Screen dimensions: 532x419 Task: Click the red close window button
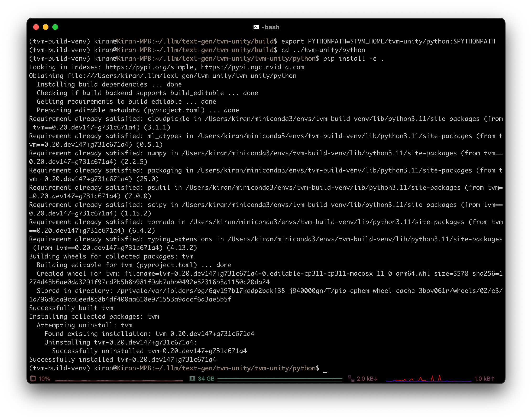pyautogui.click(x=36, y=27)
